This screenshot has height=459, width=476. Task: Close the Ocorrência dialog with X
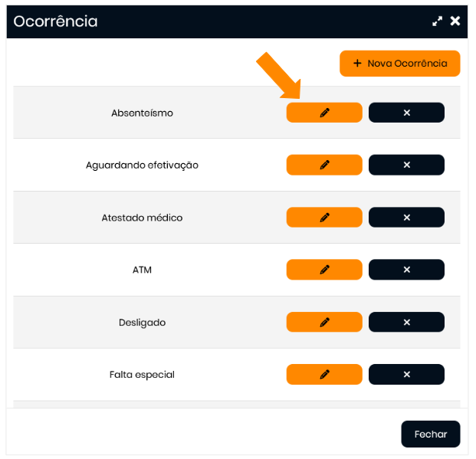(x=455, y=21)
